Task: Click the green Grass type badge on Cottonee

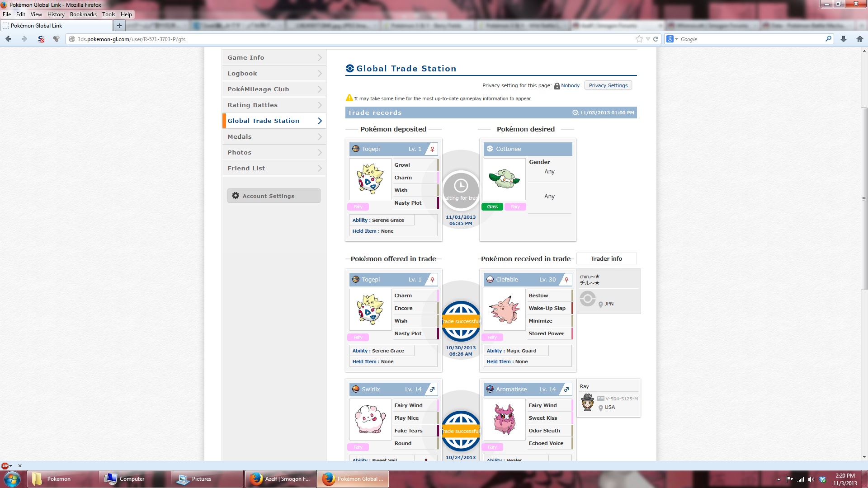Action: click(492, 207)
